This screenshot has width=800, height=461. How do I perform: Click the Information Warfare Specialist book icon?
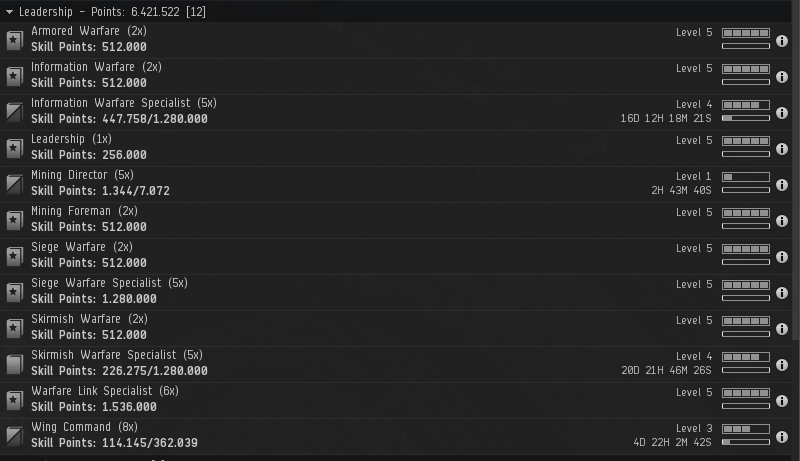[14, 112]
